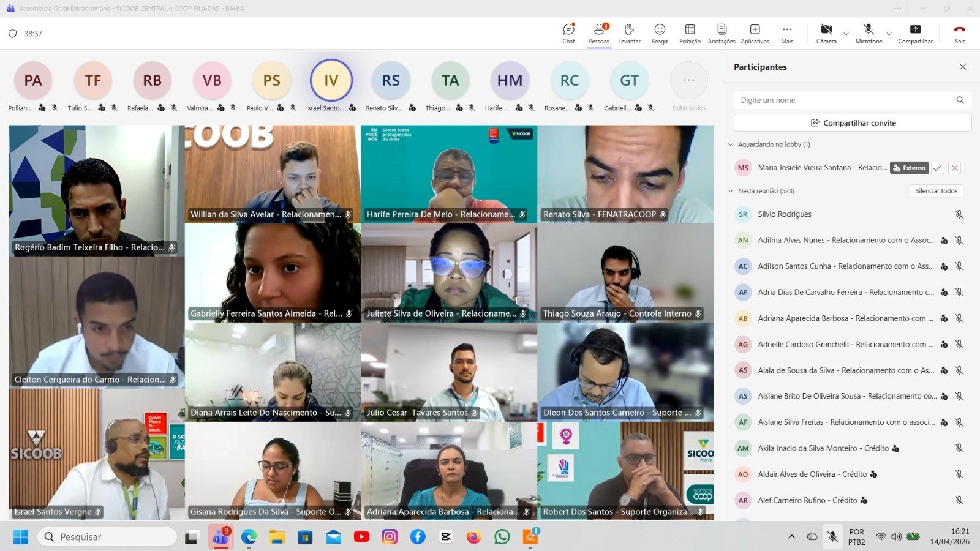Click the Compartilhar share screen icon
Screen dimensions: 980x551
915,33
